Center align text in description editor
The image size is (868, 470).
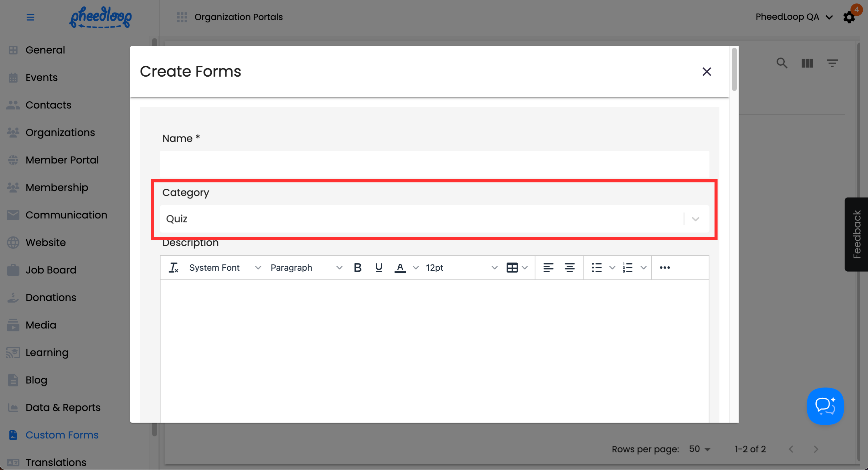570,268
